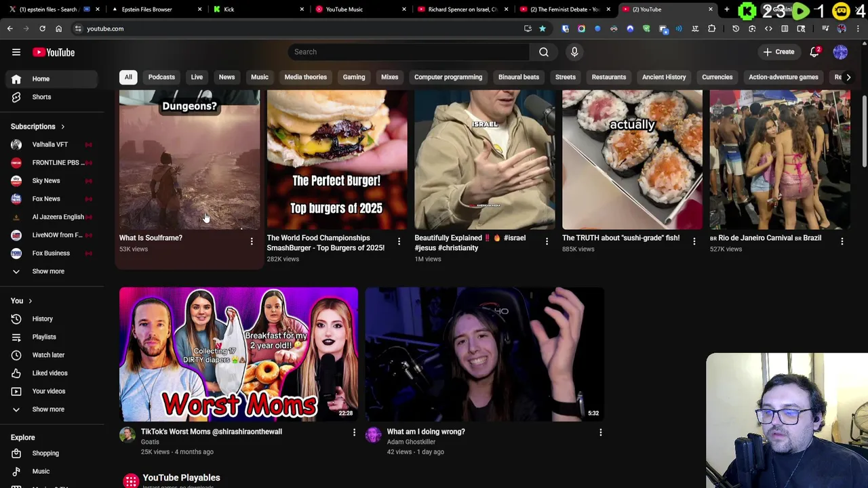The width and height of the screenshot is (868, 488).
Task: Open The Perfect Burger short thumbnail
Action: tap(337, 160)
